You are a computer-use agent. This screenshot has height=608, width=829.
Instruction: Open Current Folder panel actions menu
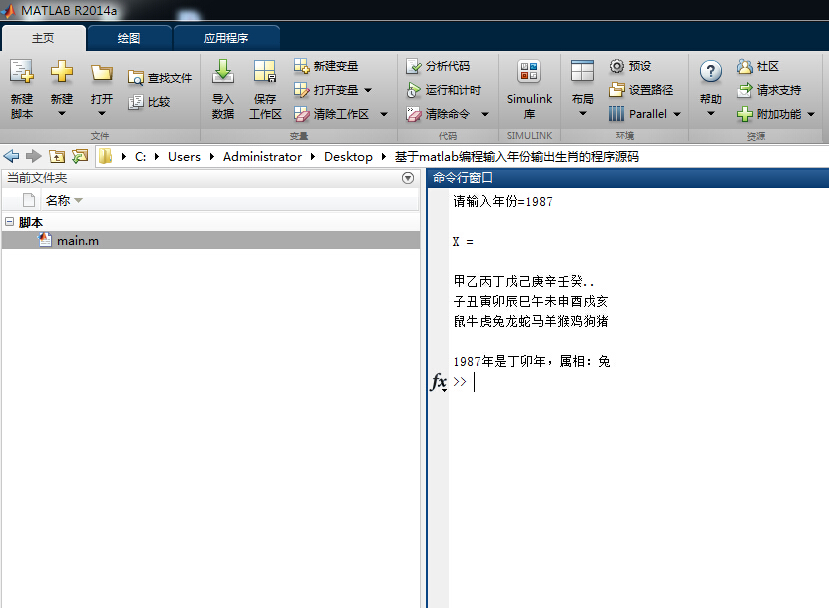408,178
